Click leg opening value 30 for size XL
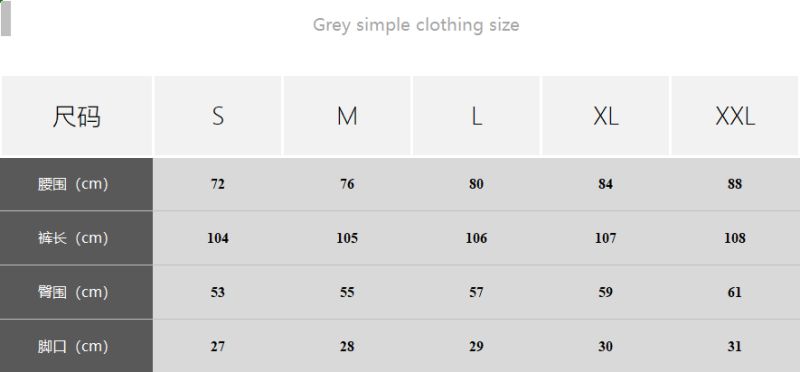 [606, 346]
